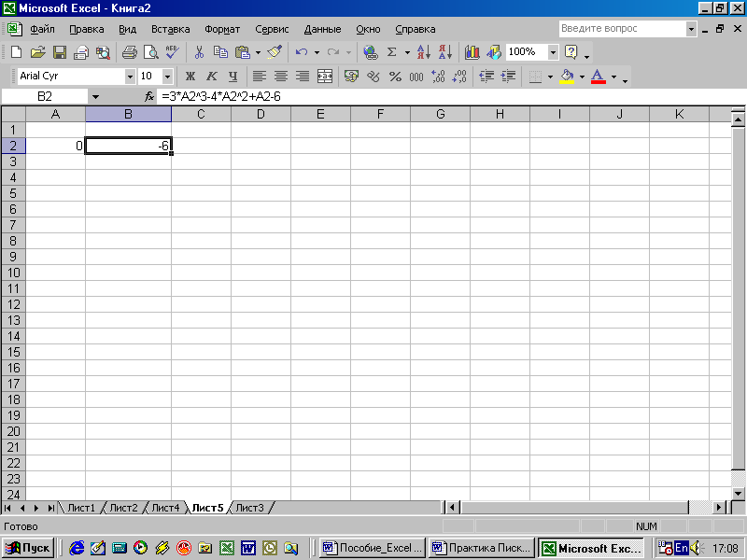Toggle bold Ж formatting
Viewport: 747px width, 560px height.
[x=190, y=77]
